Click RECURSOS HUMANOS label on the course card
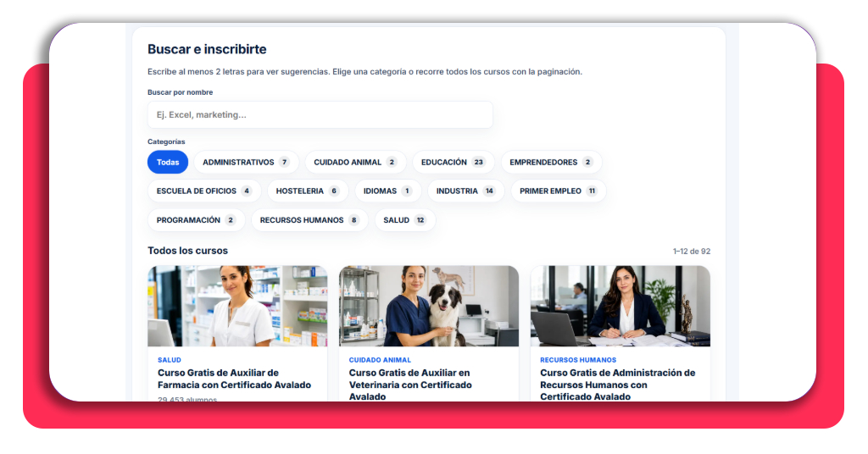This screenshot has width=868, height=454. tap(578, 360)
